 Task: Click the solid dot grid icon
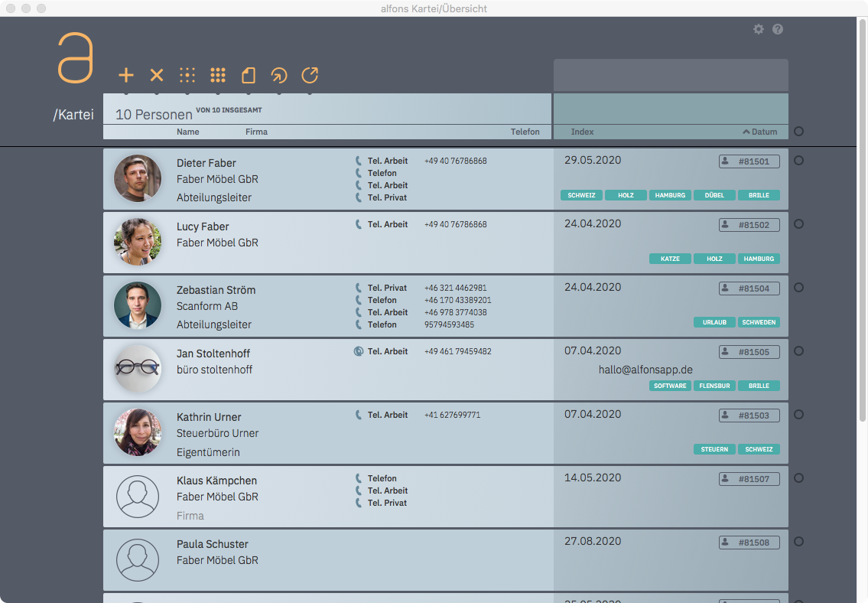click(x=218, y=75)
